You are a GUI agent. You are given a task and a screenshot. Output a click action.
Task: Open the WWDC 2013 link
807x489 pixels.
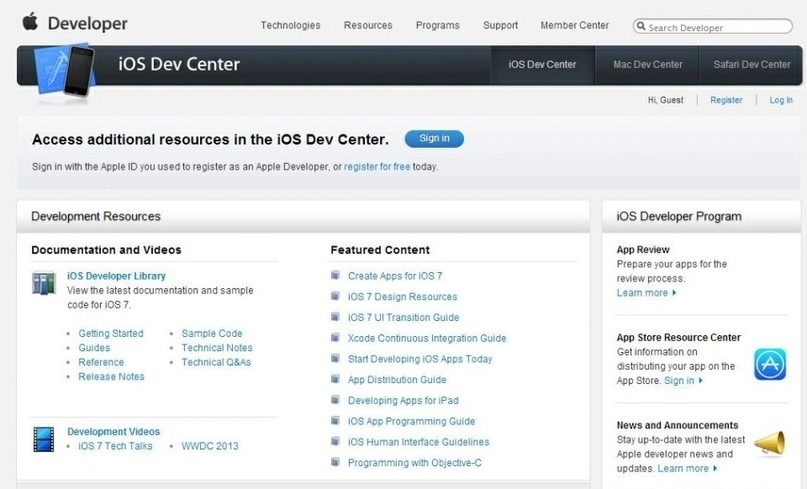(x=210, y=446)
